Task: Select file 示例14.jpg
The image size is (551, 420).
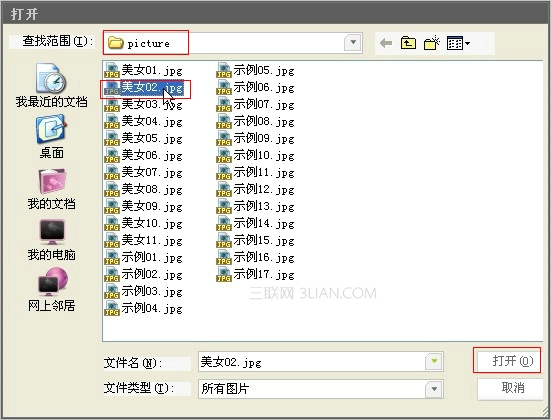Action: pos(255,224)
